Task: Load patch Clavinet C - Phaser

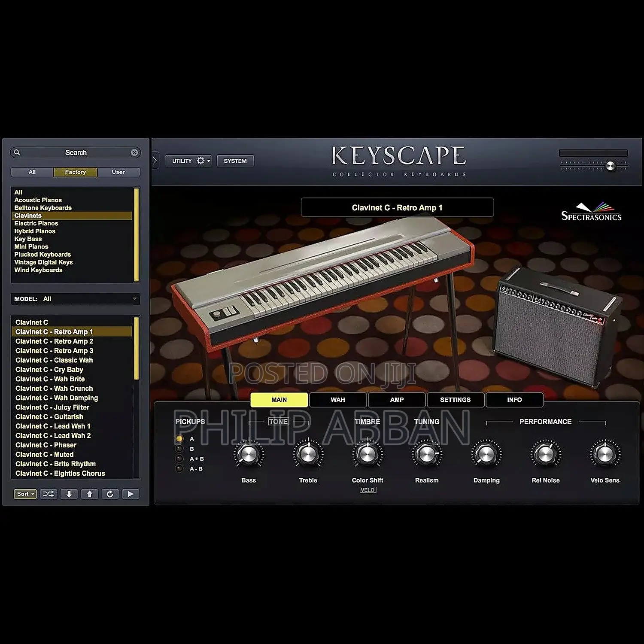Action: 72,445
